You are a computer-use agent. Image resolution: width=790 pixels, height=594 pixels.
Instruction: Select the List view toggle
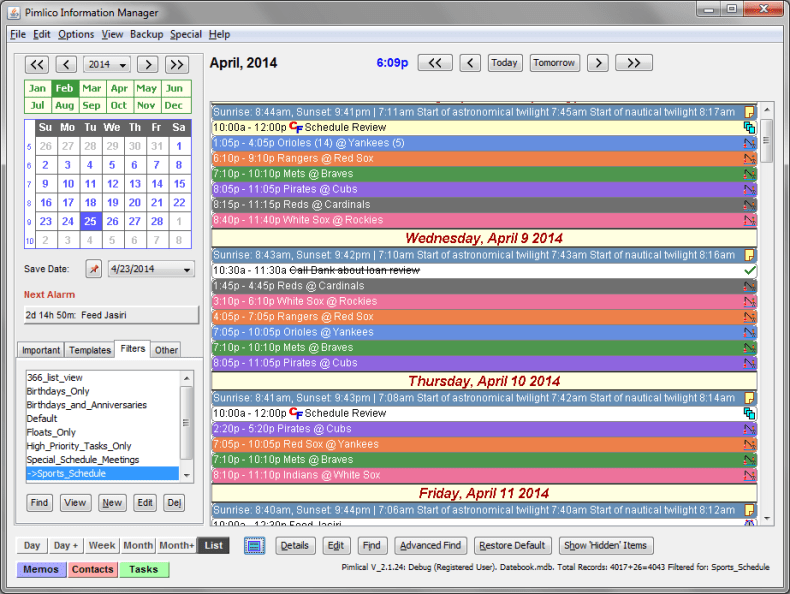214,546
